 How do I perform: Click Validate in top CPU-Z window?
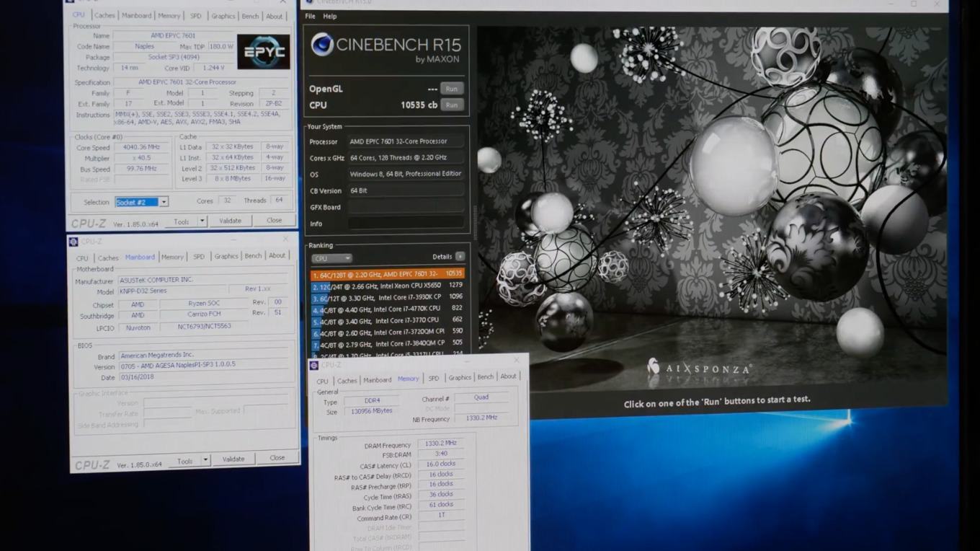[x=231, y=221]
